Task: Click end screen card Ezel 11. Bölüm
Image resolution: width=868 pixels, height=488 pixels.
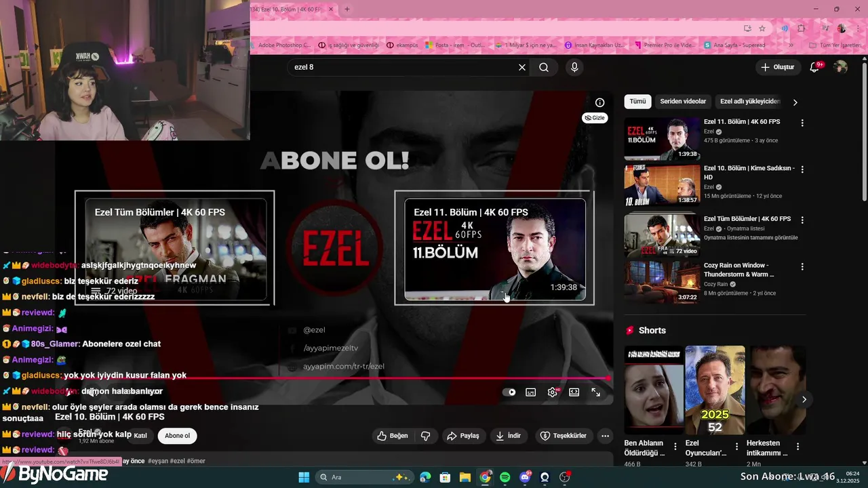Action: pos(494,248)
